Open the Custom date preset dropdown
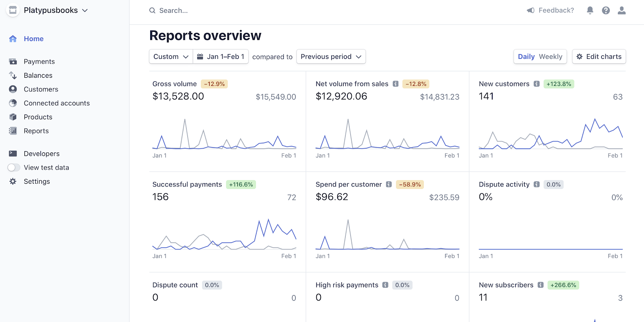The image size is (644, 322). tap(171, 56)
